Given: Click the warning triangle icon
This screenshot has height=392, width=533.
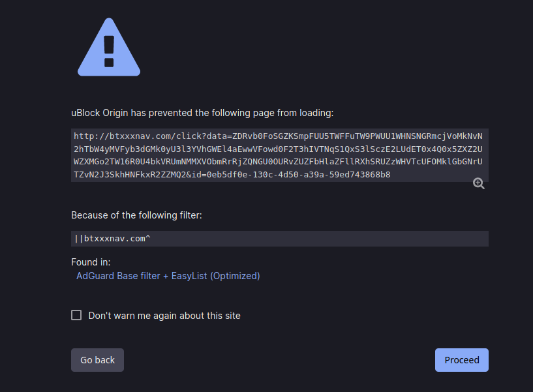Looking at the screenshot, I should [109, 47].
